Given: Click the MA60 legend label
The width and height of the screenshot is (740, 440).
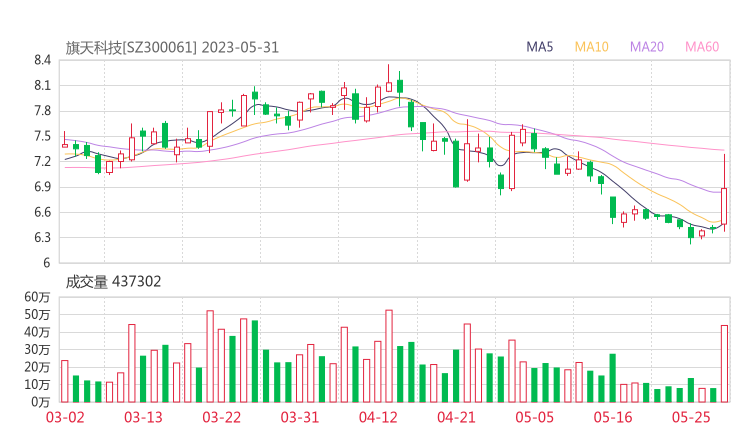Looking at the screenshot, I should pos(702,47).
